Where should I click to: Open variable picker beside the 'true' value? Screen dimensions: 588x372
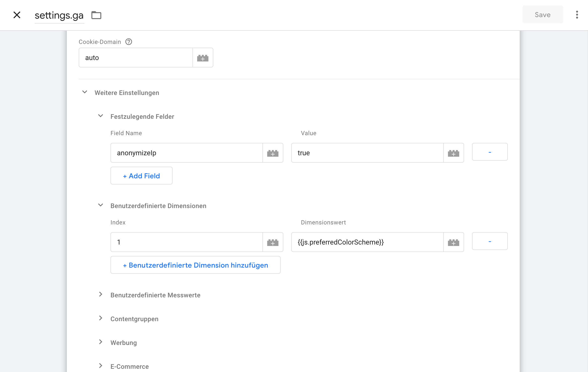click(x=453, y=153)
